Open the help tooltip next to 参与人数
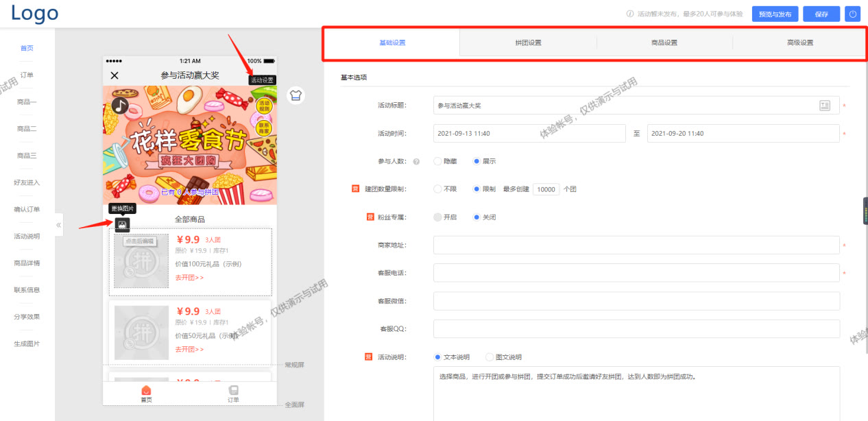The height and width of the screenshot is (421, 868). coord(417,161)
